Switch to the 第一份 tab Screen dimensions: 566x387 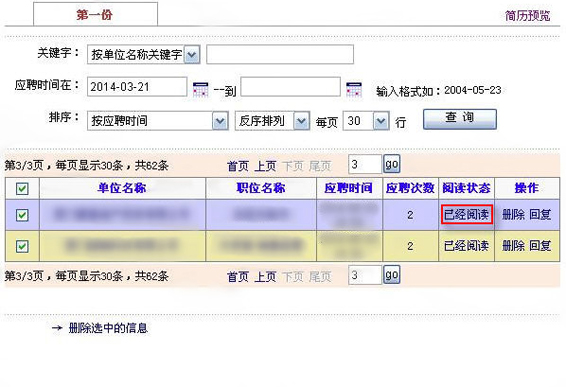(x=95, y=14)
